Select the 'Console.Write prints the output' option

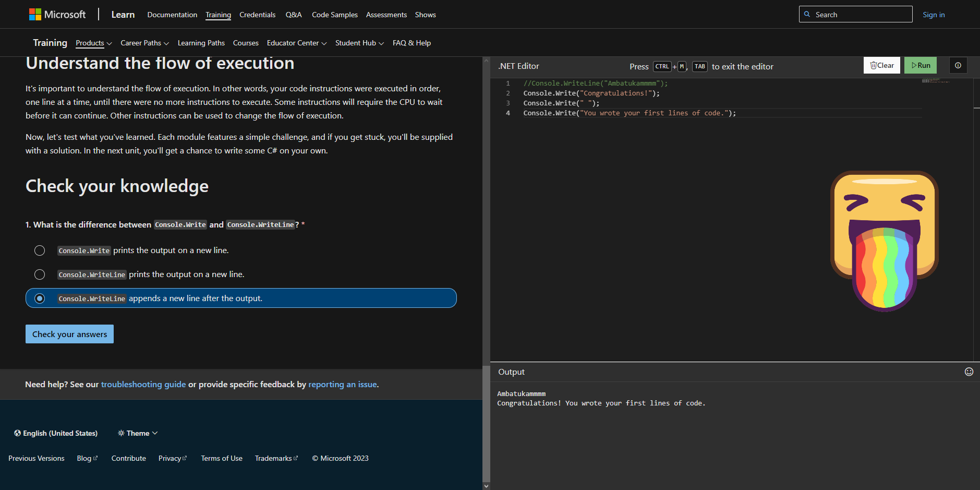pyautogui.click(x=40, y=250)
